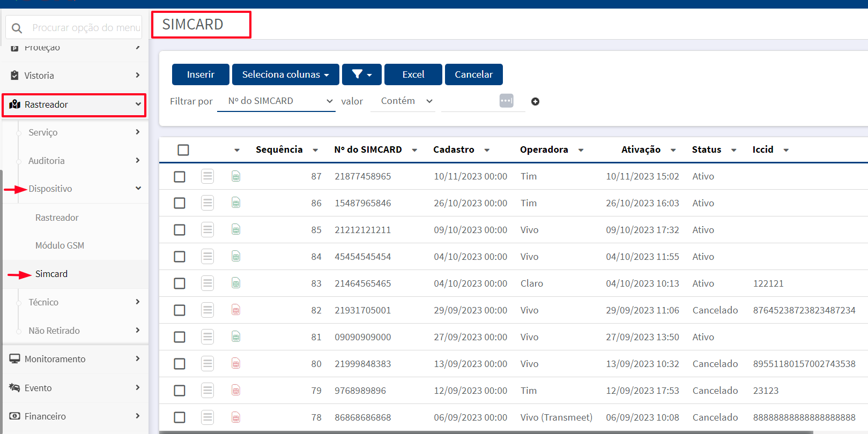868x434 pixels.
Task: Click red status icon for row 79
Action: 236,391
